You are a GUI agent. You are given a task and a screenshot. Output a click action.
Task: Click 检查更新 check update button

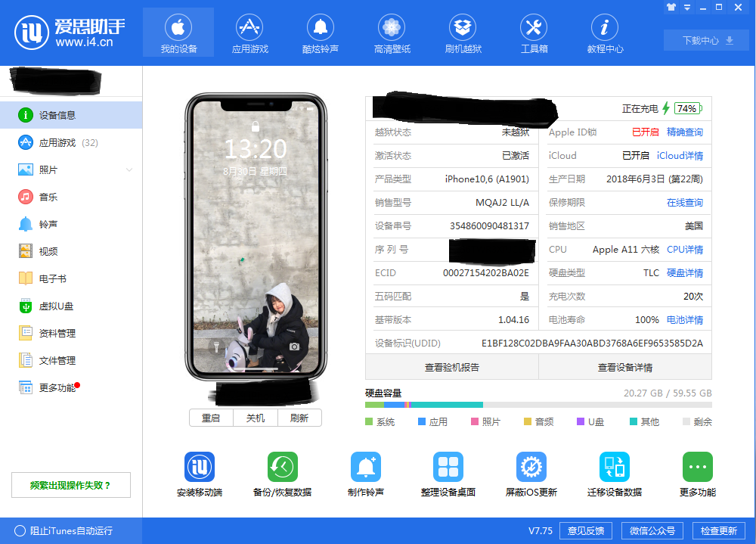[x=718, y=531]
